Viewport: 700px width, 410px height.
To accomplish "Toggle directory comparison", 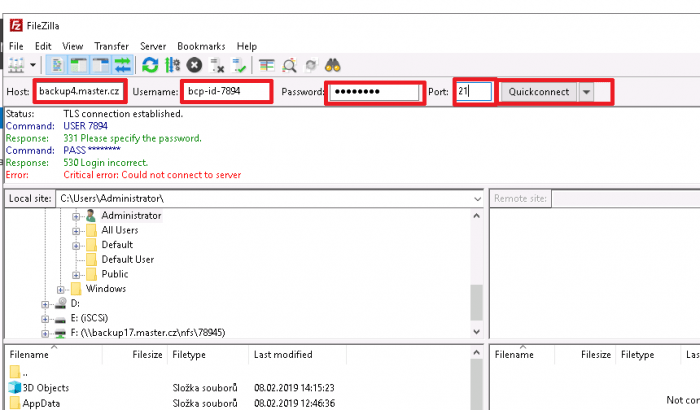I will click(289, 66).
